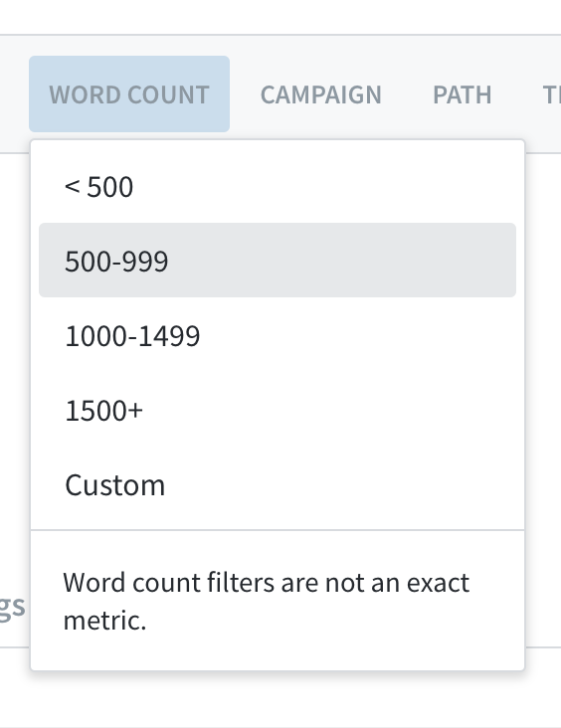Collapse the WORD COUNT filter dropdown
The height and width of the screenshot is (728, 561).
(x=129, y=94)
